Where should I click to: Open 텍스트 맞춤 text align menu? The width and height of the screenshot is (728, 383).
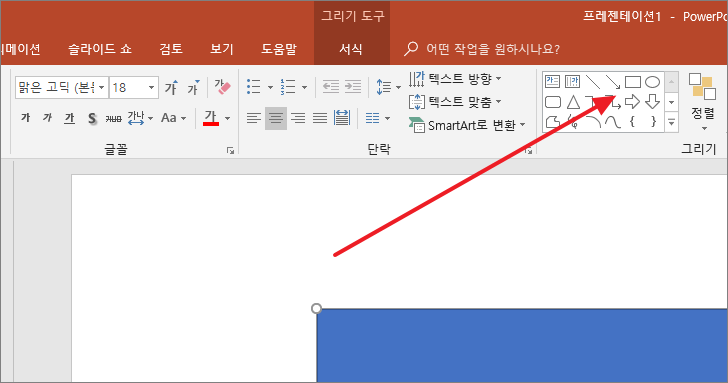point(455,101)
